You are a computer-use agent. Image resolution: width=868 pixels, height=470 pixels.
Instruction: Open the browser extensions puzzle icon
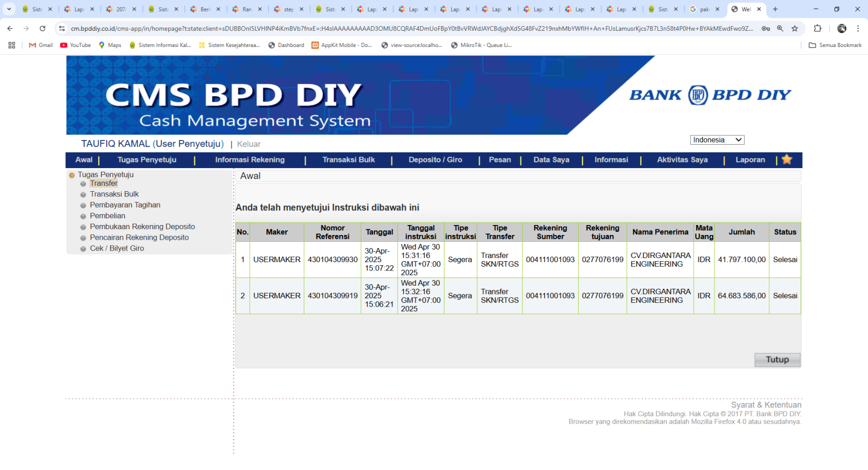coord(818,29)
